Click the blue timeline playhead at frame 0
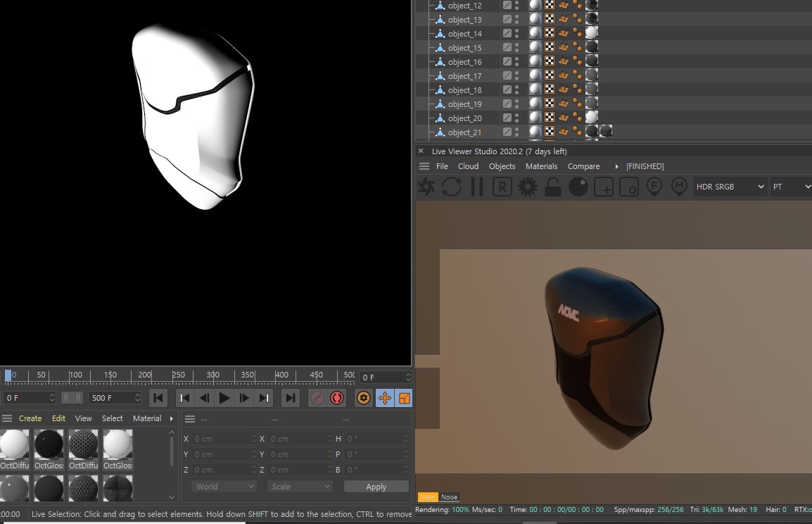The width and height of the screenshot is (812, 524). [8, 376]
